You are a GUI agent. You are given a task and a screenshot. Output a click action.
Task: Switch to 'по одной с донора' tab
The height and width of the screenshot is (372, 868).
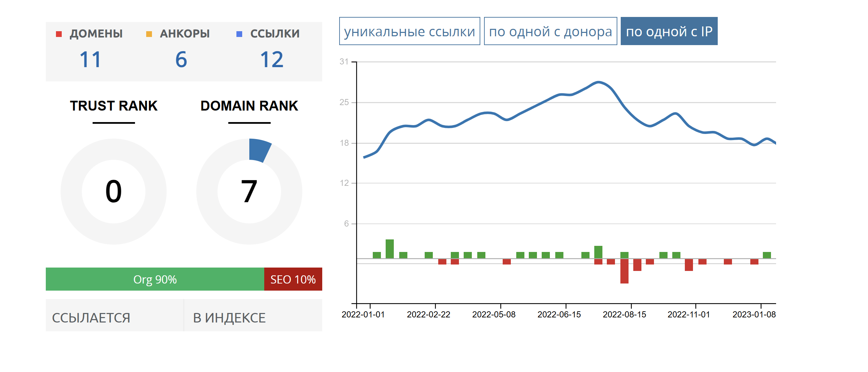(550, 31)
